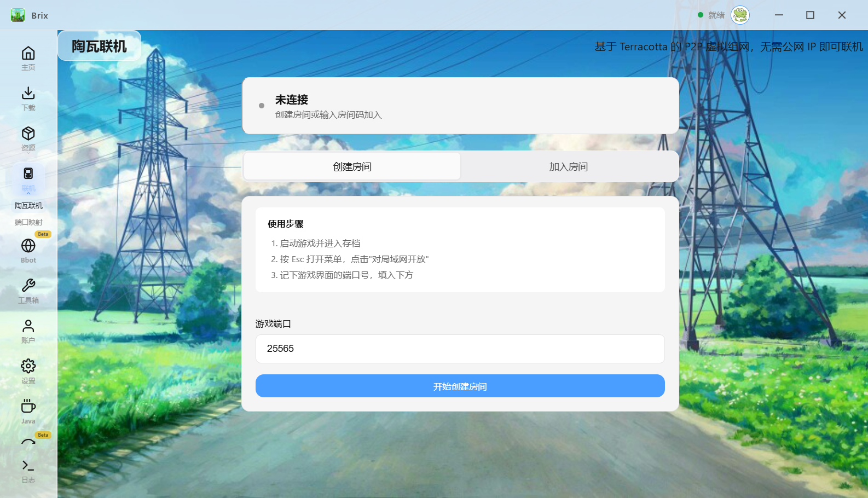Image resolution: width=868 pixels, height=498 pixels.
Task: Select the 端口映射 submenu item
Action: [28, 222]
